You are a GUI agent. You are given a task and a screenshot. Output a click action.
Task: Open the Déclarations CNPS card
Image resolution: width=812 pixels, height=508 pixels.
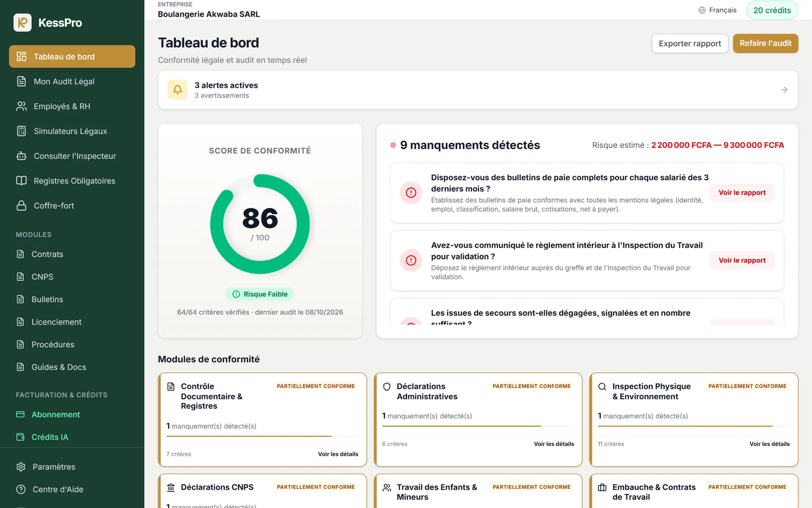click(262, 491)
